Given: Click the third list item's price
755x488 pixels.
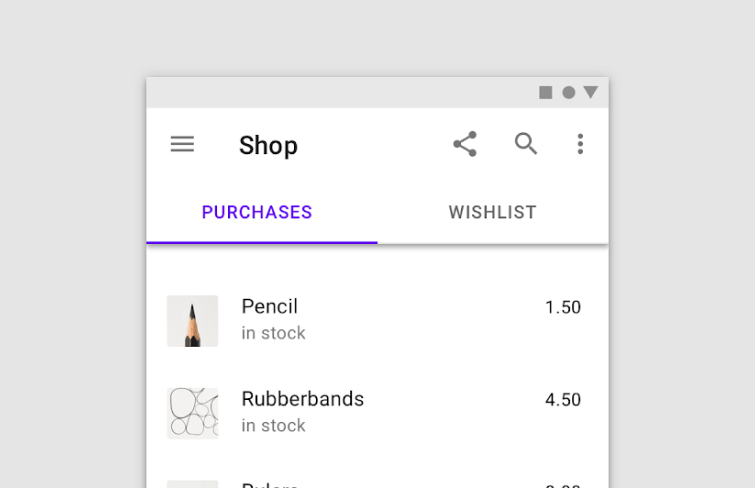Looking at the screenshot, I should pyautogui.click(x=563, y=485).
